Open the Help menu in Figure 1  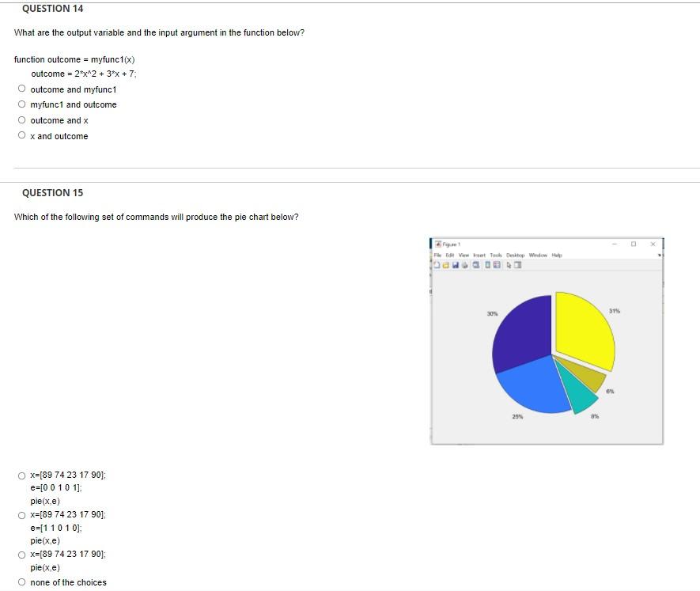557,255
